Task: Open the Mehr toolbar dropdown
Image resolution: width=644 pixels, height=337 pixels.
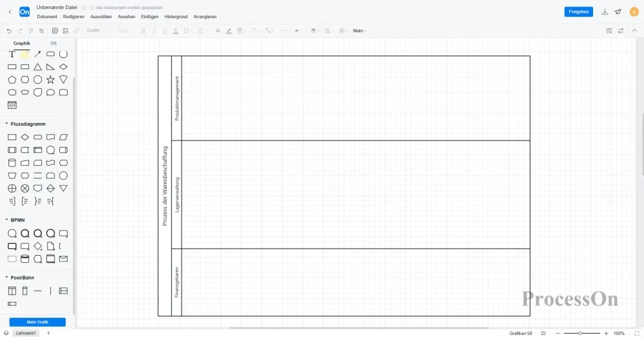Action: [359, 30]
